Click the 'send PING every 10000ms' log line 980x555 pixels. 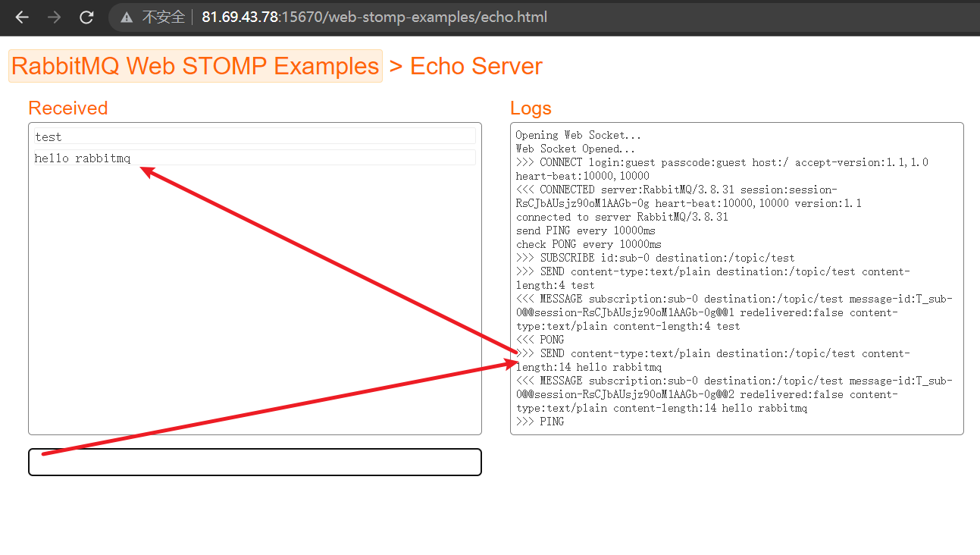tap(585, 230)
